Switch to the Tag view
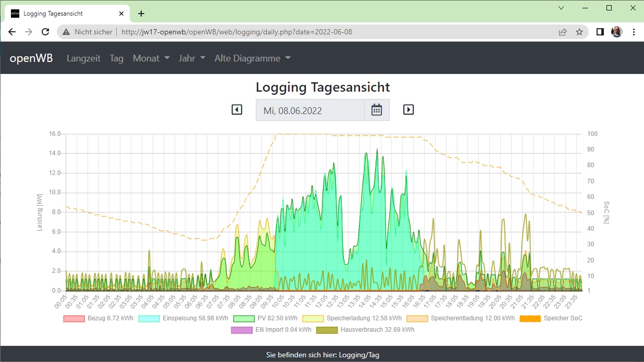The height and width of the screenshot is (362, 644). [117, 58]
